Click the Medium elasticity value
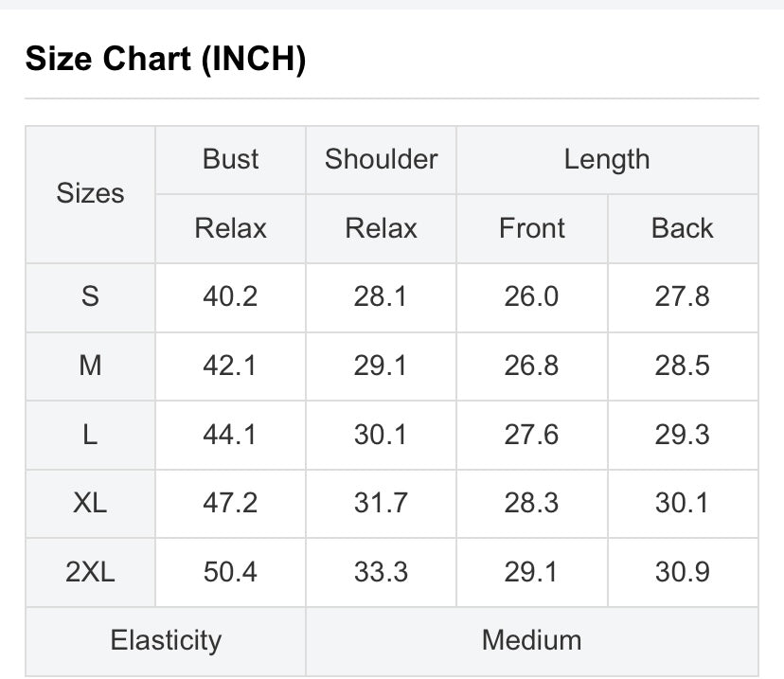The image size is (784, 679). tap(532, 641)
